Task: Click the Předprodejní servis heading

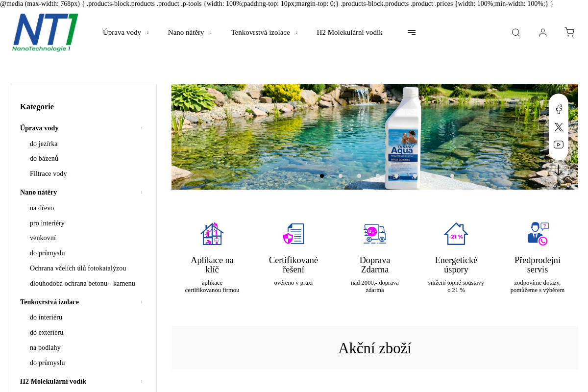Action: [x=538, y=265]
